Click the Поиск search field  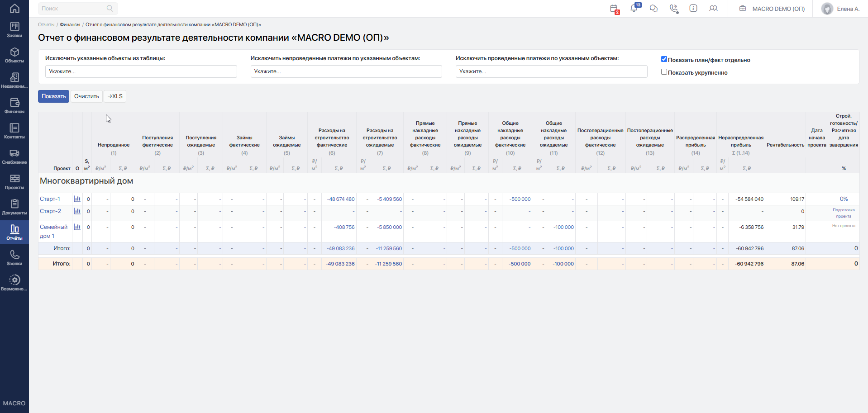click(78, 9)
